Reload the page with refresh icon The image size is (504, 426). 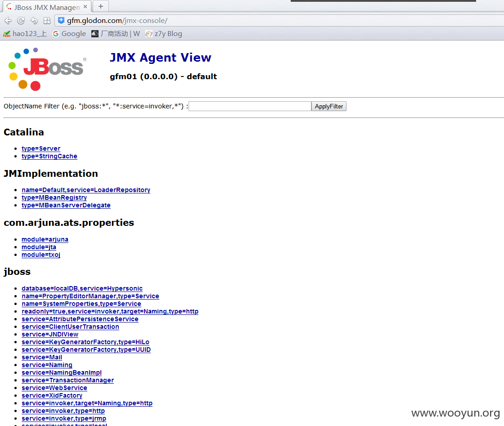click(x=21, y=21)
